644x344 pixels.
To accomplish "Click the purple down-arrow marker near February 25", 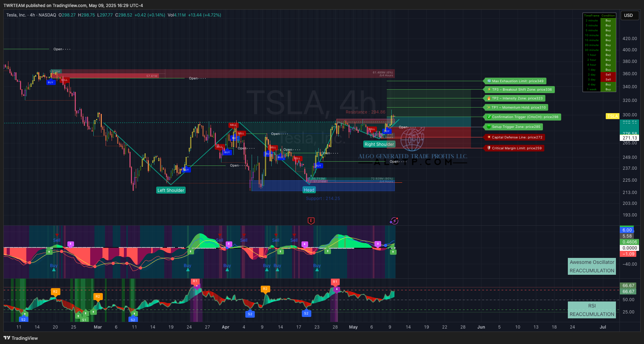I will pos(71,244).
